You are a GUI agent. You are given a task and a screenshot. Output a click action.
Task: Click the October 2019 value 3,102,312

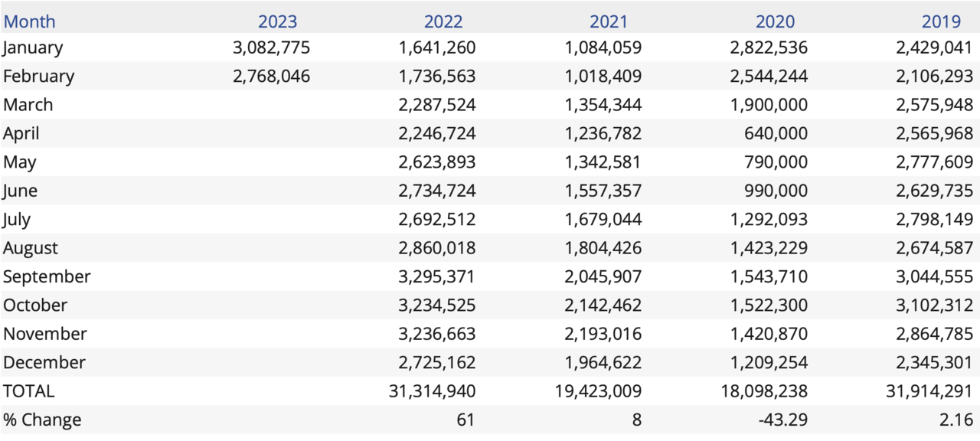click(x=934, y=305)
